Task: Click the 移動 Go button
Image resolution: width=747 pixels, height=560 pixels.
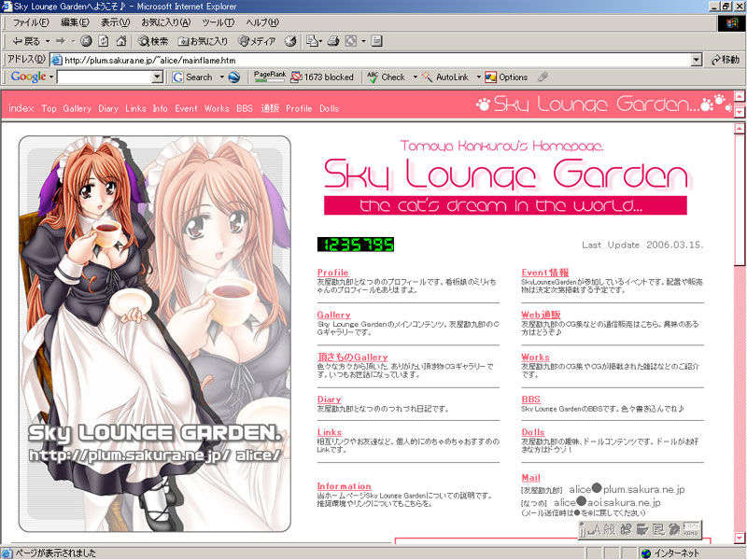Action: 726,60
